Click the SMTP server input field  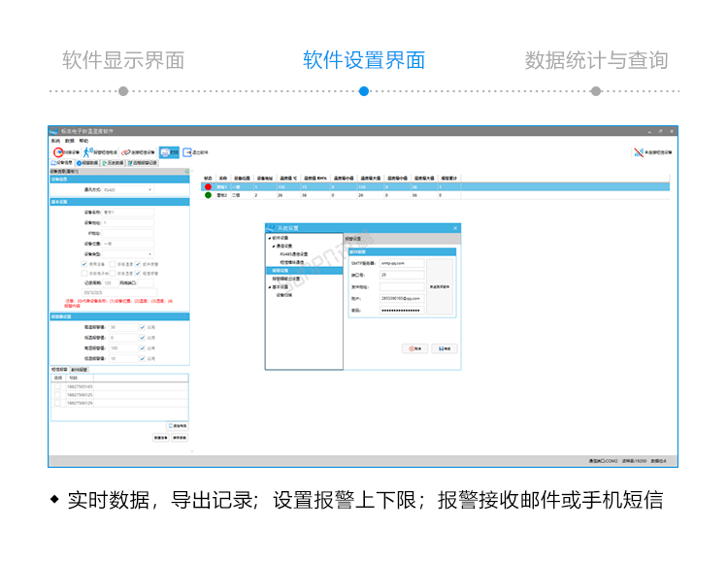pyautogui.click(x=400, y=262)
